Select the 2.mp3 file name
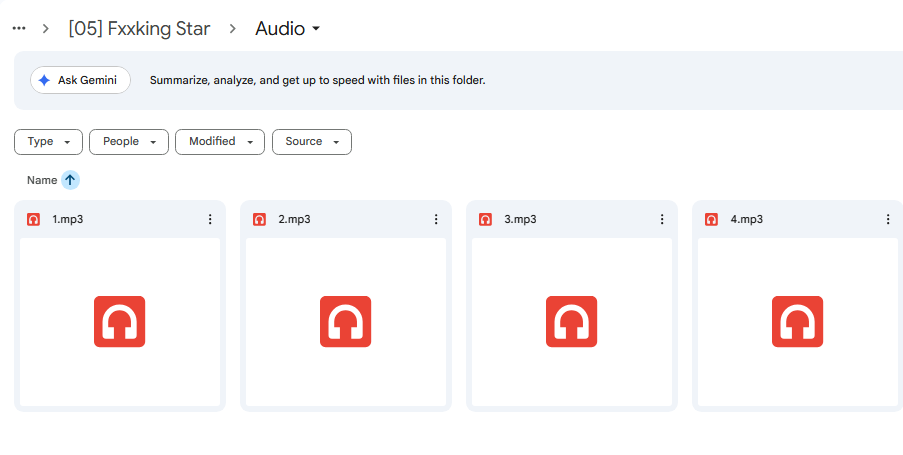The image size is (903, 455). coord(294,219)
